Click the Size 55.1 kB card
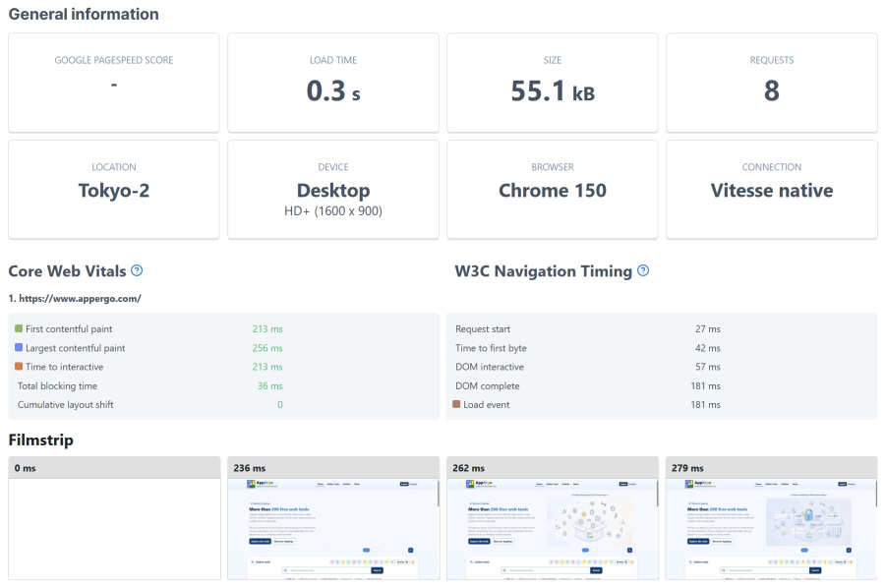The width and height of the screenshot is (885, 588). tap(553, 83)
